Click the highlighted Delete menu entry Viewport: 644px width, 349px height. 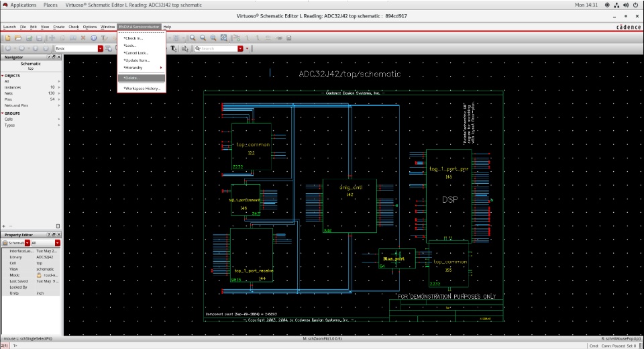click(142, 78)
